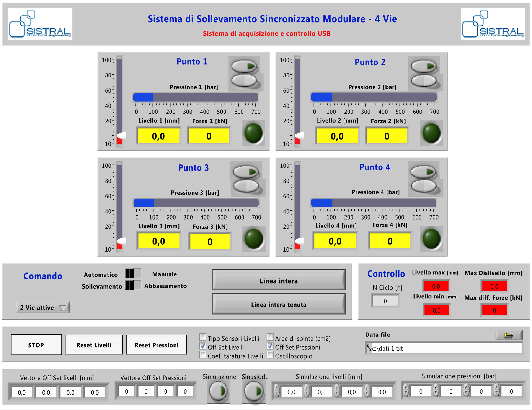
Task: Click the Data file path input field
Action: 444,348
